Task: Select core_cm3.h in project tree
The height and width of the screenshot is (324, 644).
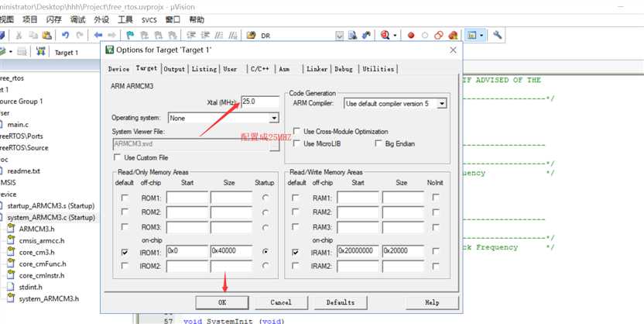Action: (36, 253)
